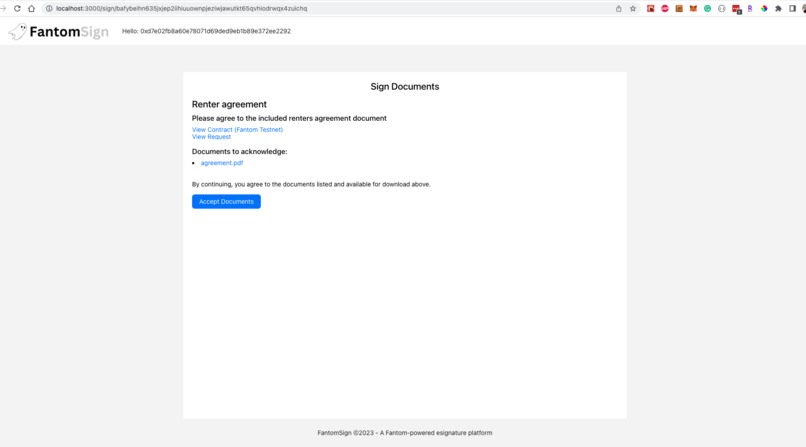Open orange-brown square extension icon
This screenshot has height=447, width=806.
click(679, 8)
